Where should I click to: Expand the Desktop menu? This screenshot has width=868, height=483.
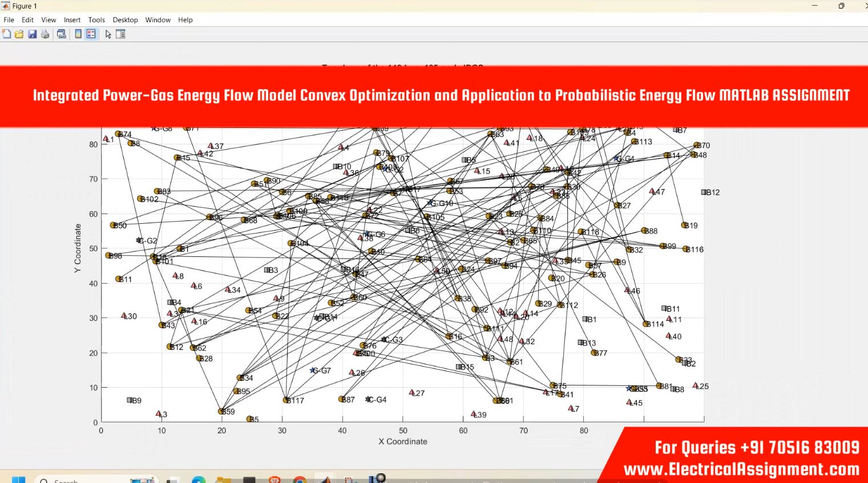(x=125, y=20)
